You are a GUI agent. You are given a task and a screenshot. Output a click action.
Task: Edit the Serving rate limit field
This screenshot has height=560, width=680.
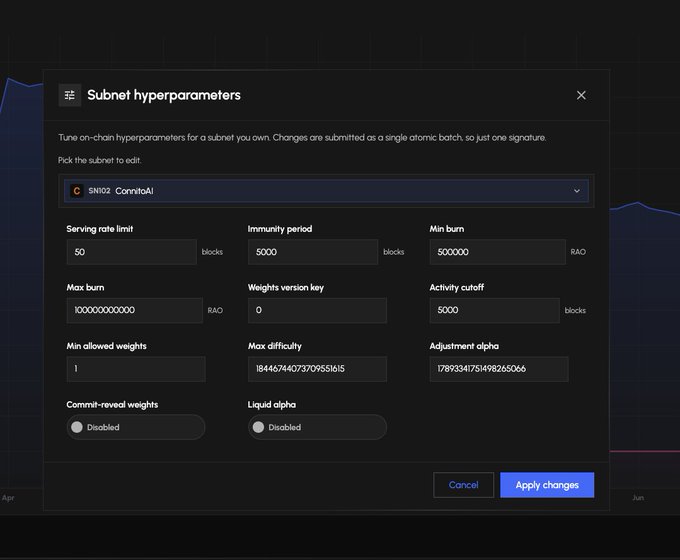(131, 252)
